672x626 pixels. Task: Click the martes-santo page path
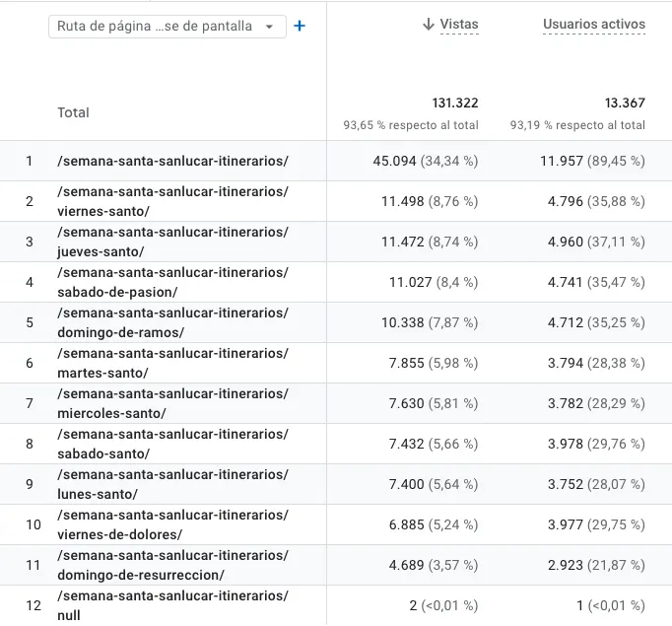(x=173, y=363)
